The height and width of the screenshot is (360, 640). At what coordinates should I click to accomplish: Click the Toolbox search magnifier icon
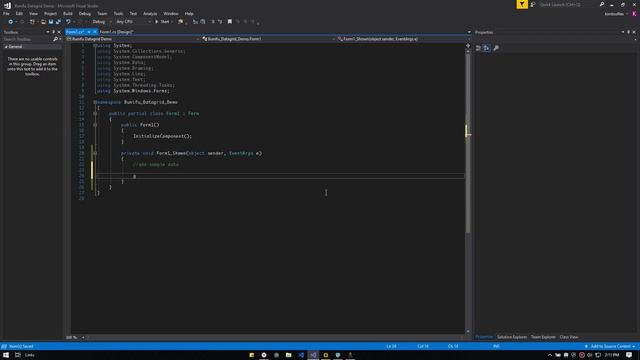click(56, 39)
